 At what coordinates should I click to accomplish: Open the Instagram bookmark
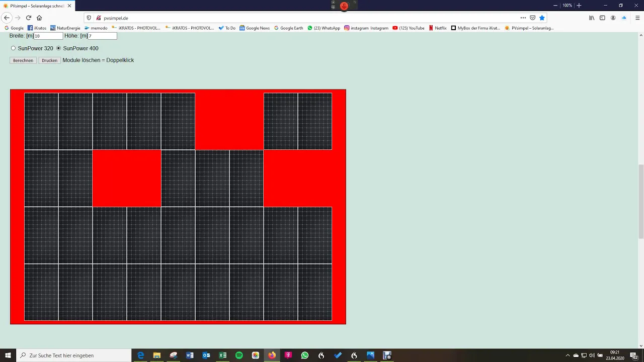[366, 28]
